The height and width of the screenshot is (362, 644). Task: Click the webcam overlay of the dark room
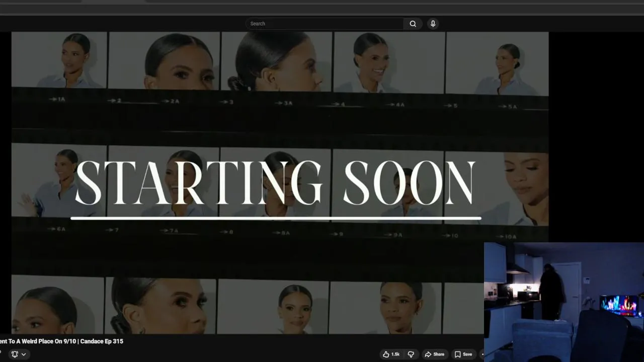pos(564,302)
